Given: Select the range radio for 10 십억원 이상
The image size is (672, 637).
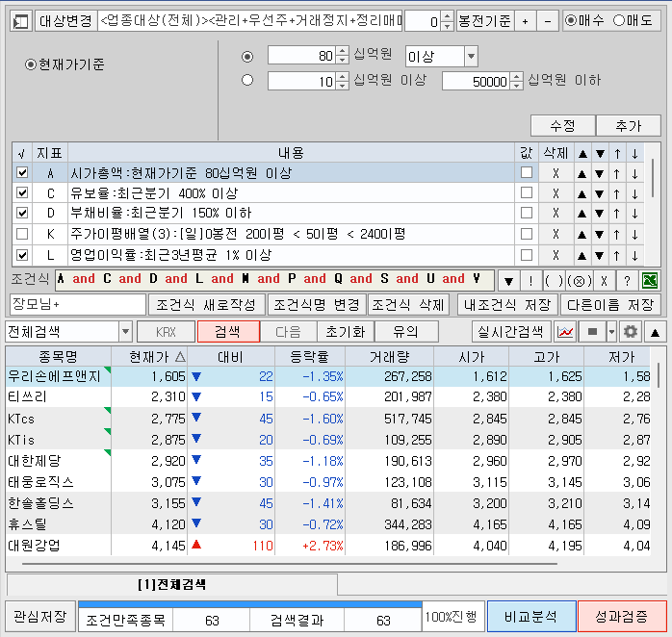Looking at the screenshot, I should pyautogui.click(x=247, y=80).
